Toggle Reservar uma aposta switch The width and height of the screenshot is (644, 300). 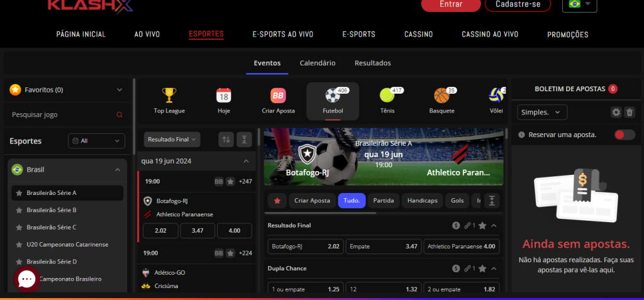pos(625,135)
